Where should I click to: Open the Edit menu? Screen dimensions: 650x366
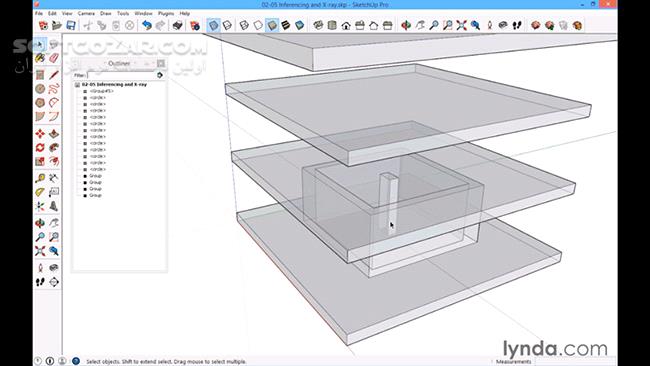tap(52, 13)
